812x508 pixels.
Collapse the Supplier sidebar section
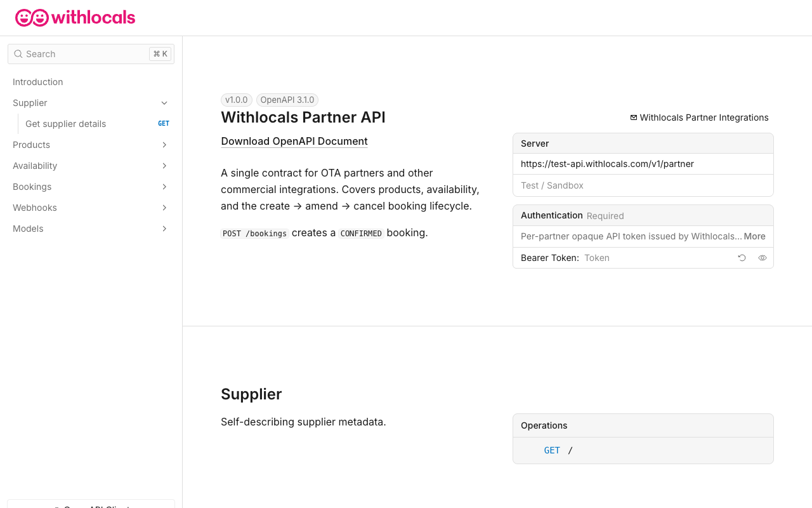164,103
